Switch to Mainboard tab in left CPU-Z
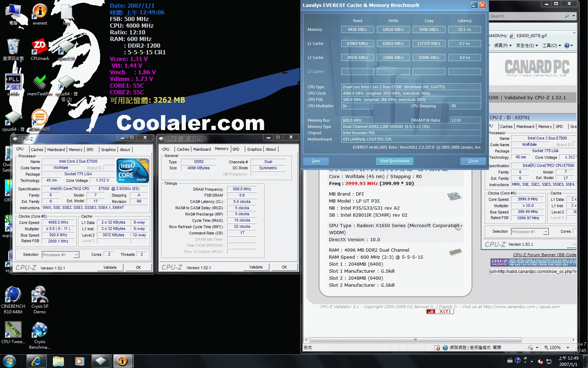 coord(56,150)
